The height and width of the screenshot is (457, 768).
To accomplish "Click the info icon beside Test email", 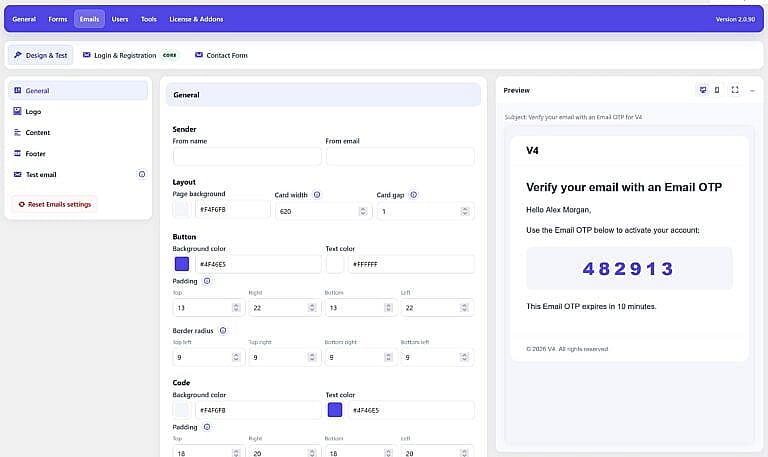I will [x=142, y=174].
